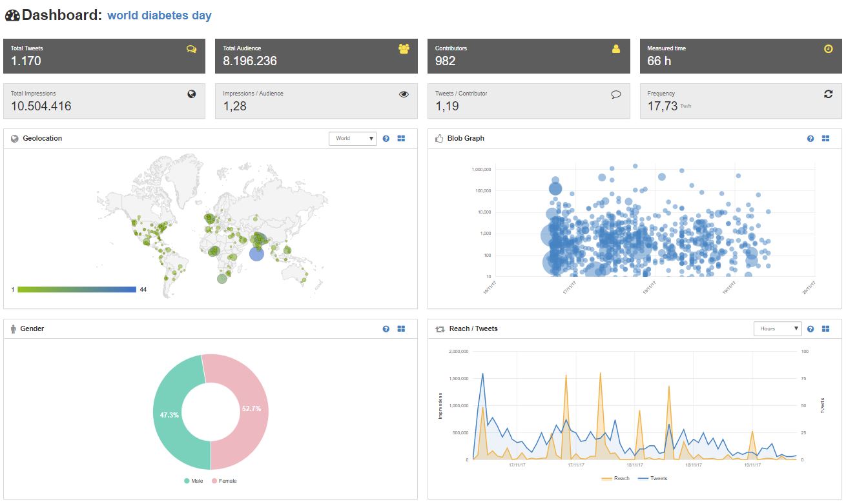Viewport: 846px width, 504px height.
Task: Click the Blob Graph help question icon
Action: (810, 139)
